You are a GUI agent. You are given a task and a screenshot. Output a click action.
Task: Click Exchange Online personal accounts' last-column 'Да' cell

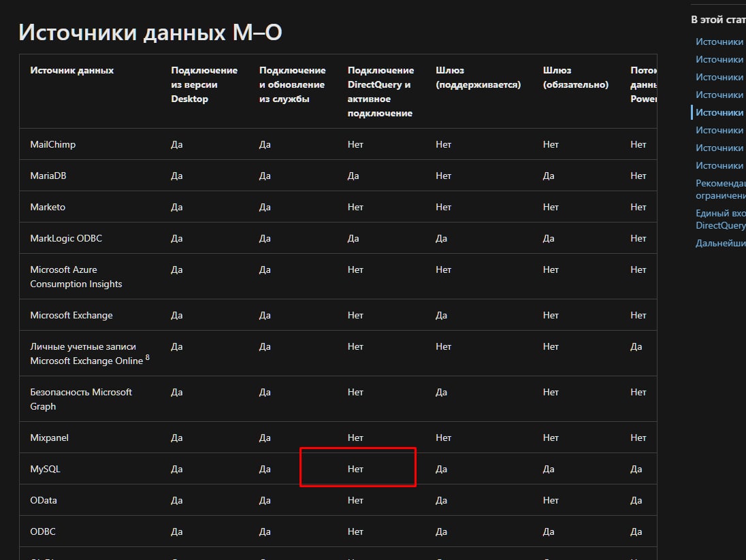click(636, 346)
